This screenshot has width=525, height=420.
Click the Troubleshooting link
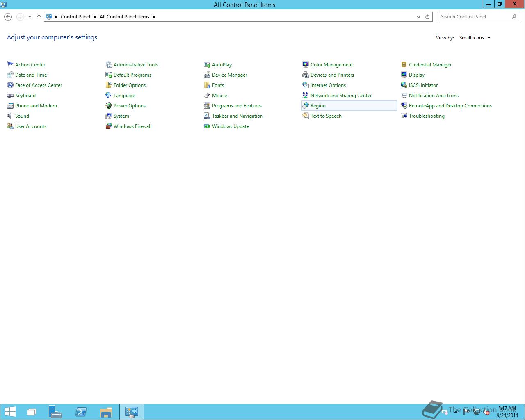427,116
